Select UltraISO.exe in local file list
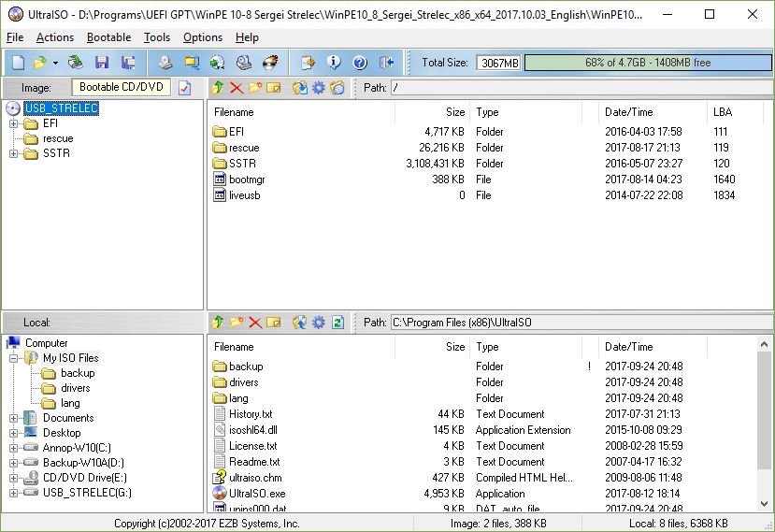775x532 pixels. tap(257, 494)
